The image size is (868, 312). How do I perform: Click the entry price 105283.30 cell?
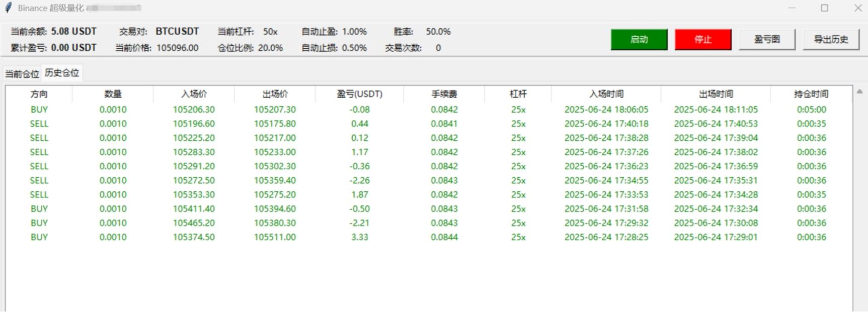click(x=194, y=152)
